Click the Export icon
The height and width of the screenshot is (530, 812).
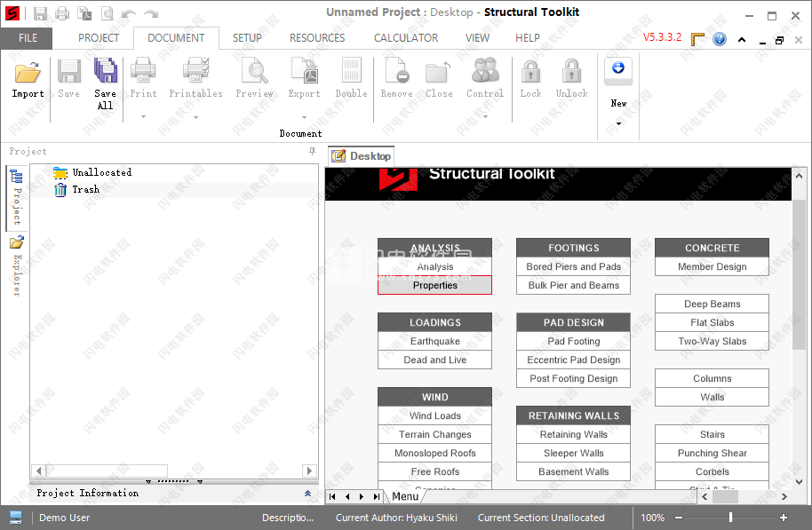tap(305, 70)
